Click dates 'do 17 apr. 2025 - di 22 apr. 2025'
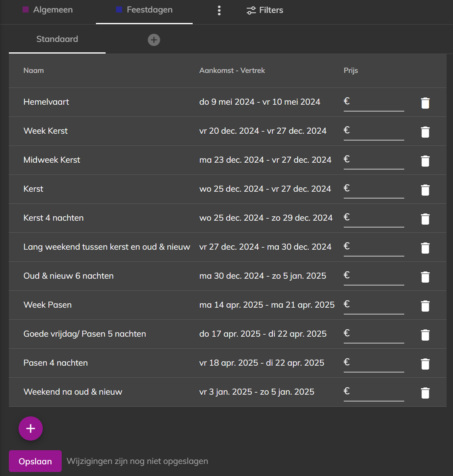This screenshot has height=476, width=453. point(263,334)
